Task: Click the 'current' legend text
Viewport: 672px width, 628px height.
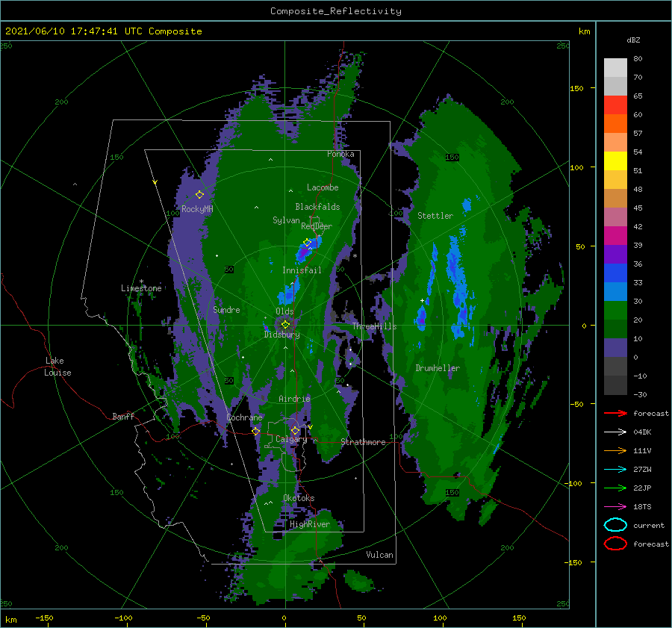Action: pyautogui.click(x=649, y=525)
